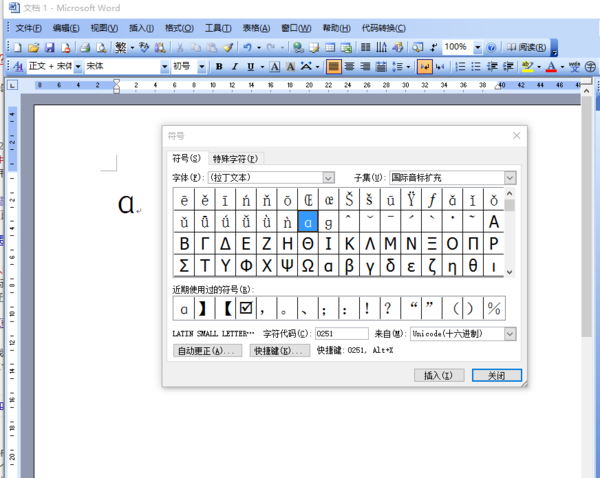The height and width of the screenshot is (478, 600).
Task: Click the 字符代码 input field
Action: pyautogui.click(x=341, y=333)
